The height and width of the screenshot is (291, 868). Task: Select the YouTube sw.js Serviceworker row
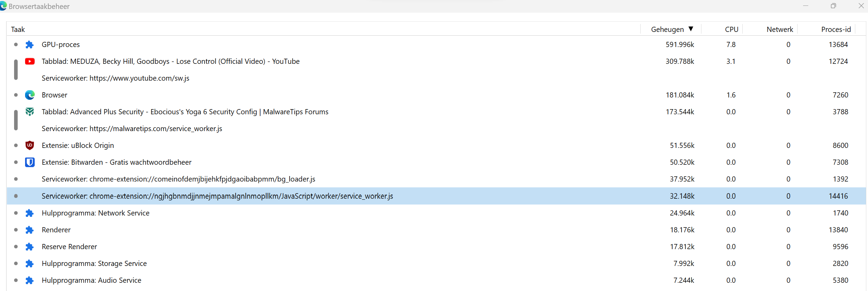pyautogui.click(x=115, y=78)
